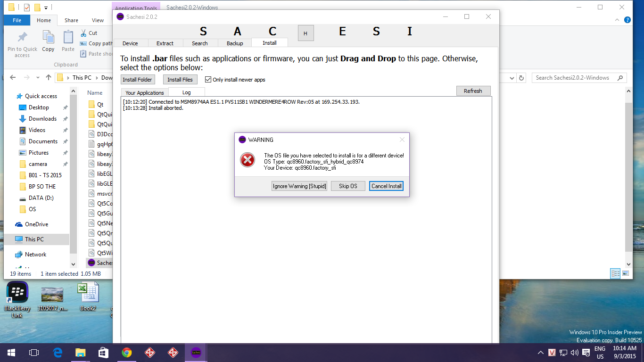Click the Install Folder button
Viewport: 644px width, 362px height.
[x=137, y=80]
